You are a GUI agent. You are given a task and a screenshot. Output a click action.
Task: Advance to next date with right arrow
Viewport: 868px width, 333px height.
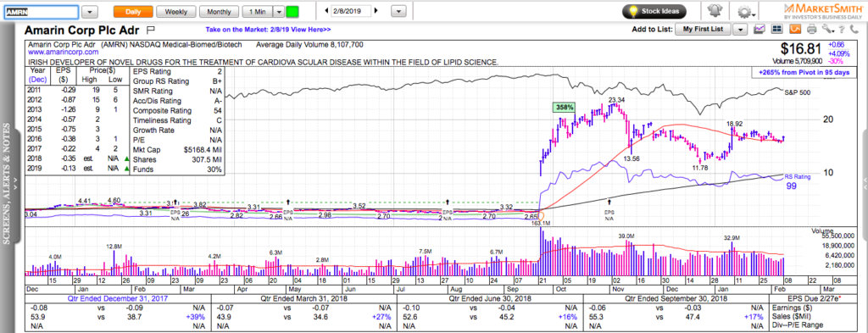tap(377, 11)
